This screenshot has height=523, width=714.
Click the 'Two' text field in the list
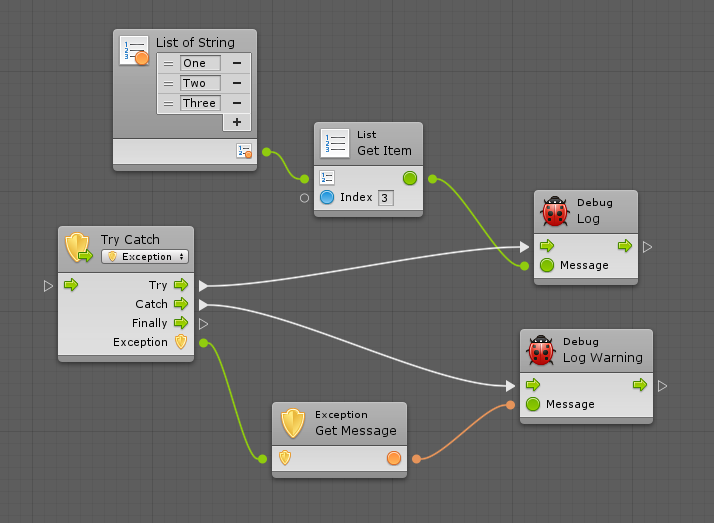(x=200, y=83)
